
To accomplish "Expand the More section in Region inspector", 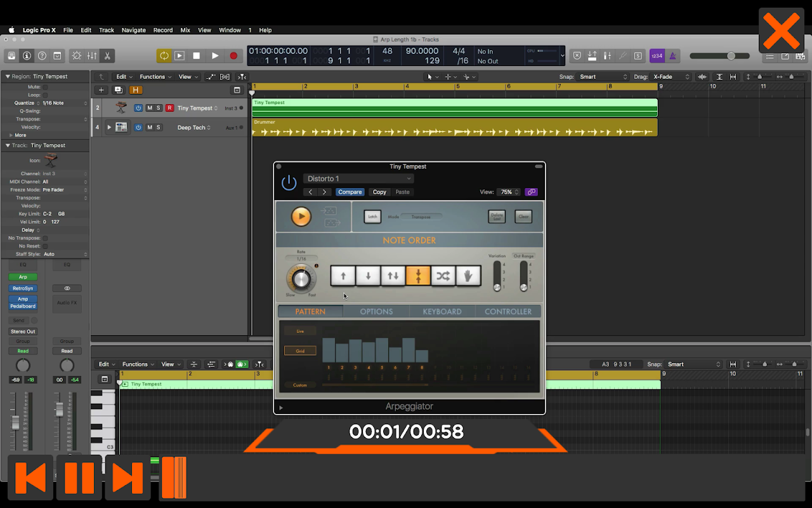I will [18, 135].
